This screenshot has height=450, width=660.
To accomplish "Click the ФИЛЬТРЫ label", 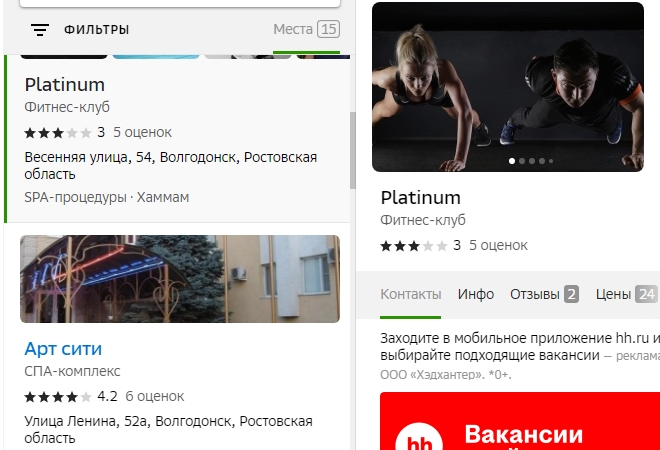I will click(x=97, y=30).
